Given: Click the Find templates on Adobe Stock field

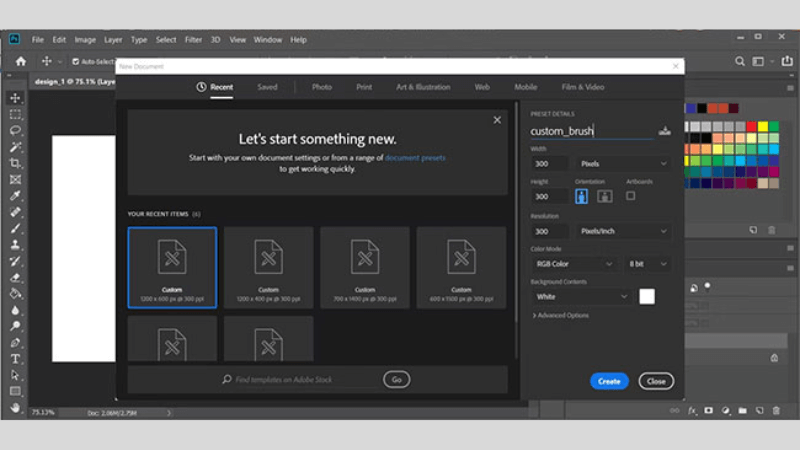Looking at the screenshot, I should coord(301,380).
